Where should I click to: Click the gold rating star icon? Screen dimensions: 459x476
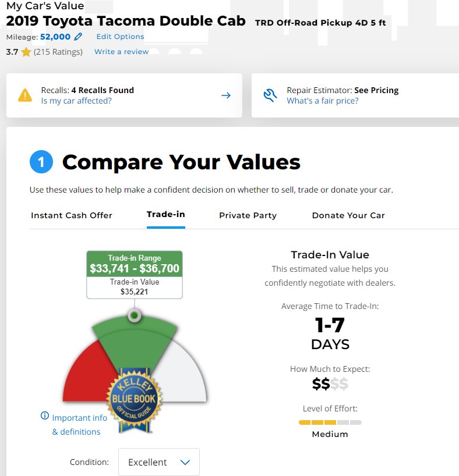[x=26, y=52]
